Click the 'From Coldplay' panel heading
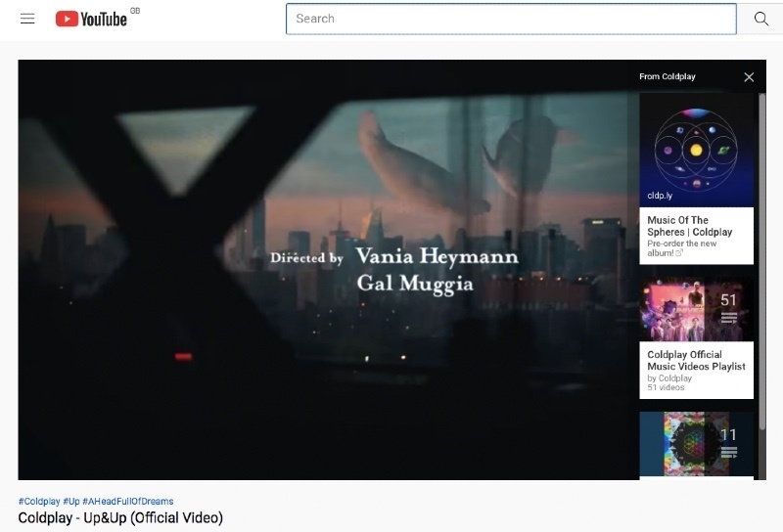The width and height of the screenshot is (783, 532). point(668,76)
